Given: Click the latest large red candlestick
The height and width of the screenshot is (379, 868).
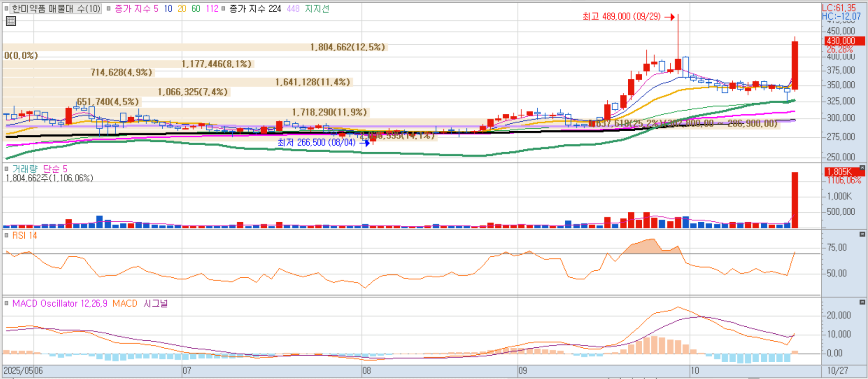Looking at the screenshot, I should click(795, 65).
